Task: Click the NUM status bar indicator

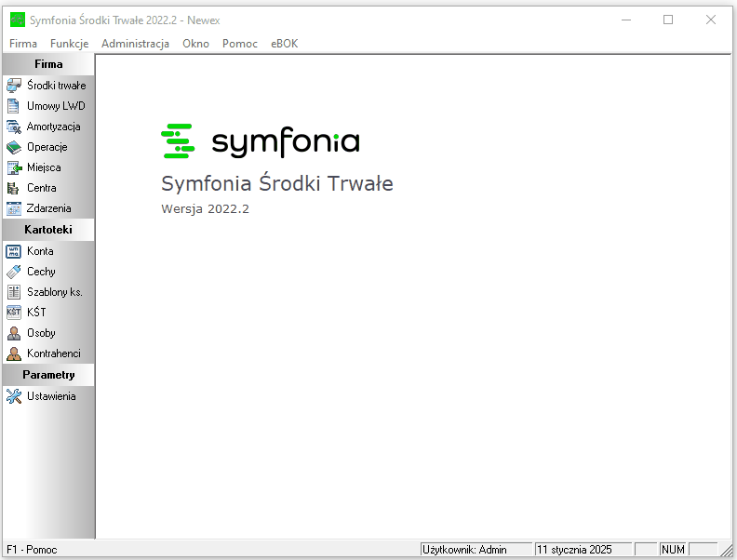Action: 673,550
